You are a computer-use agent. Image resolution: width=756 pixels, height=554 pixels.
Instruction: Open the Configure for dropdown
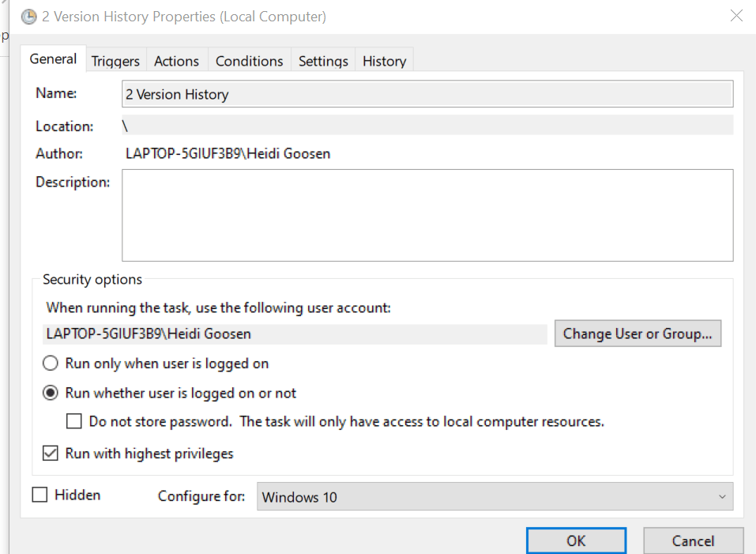tap(721, 496)
